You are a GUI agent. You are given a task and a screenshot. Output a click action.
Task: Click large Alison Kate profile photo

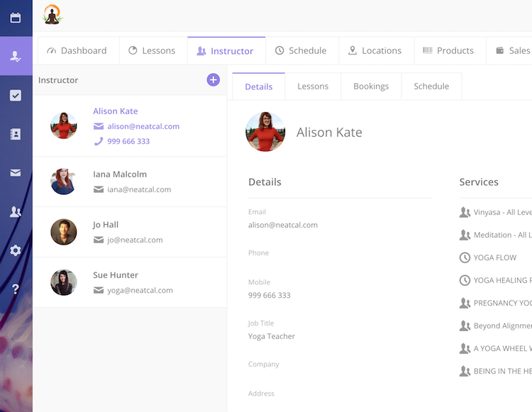pos(265,132)
